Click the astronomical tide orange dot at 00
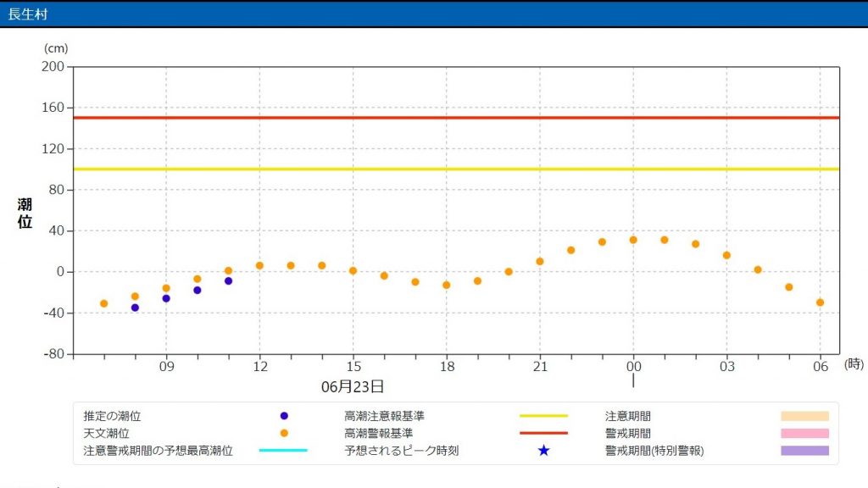Viewport: 868px width, 488px height. tap(633, 240)
